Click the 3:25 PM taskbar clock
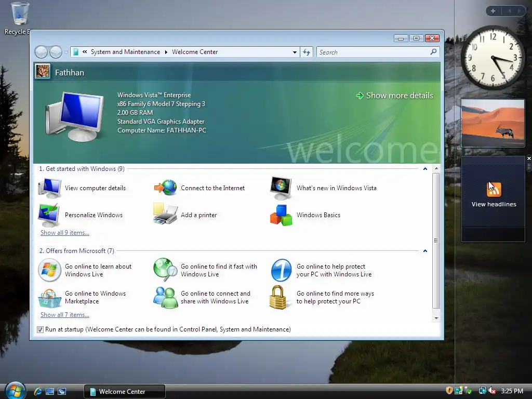The width and height of the screenshot is (532, 399). click(x=512, y=391)
